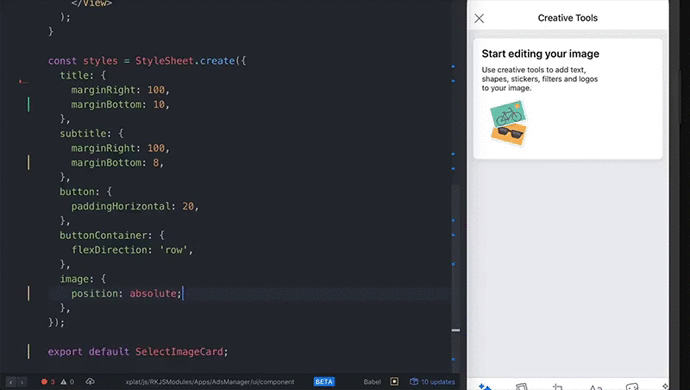Click the 'Start editing your image' card heading
Image resolution: width=690 pixels, height=390 pixels.
[540, 54]
